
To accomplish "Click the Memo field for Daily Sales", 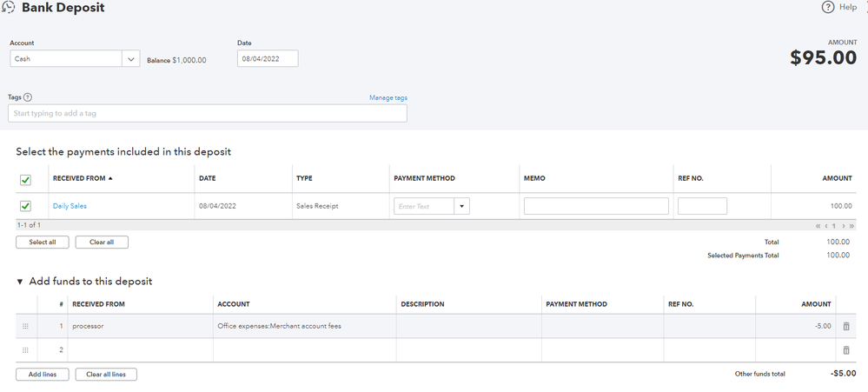I will pos(596,206).
